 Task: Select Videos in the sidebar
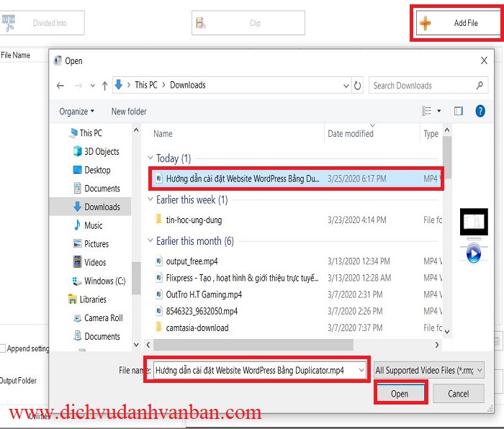[x=95, y=262]
